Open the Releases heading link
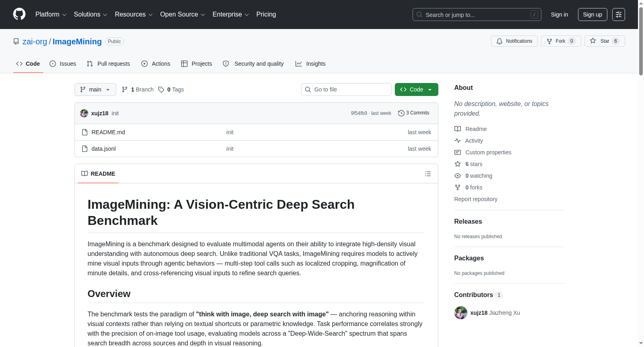 468,222
